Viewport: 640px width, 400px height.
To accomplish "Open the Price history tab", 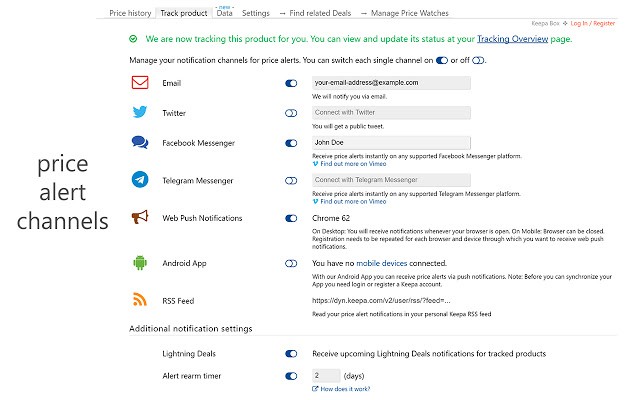I will coord(130,14).
